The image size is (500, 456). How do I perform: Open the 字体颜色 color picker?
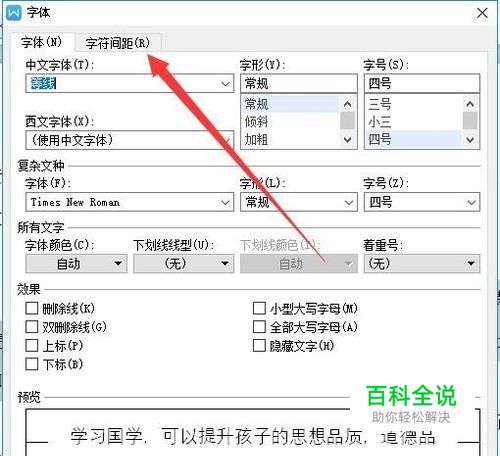tap(76, 264)
